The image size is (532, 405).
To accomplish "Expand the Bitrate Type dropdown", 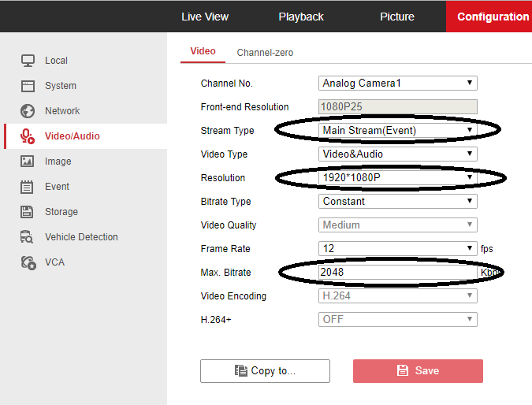I will point(398,201).
